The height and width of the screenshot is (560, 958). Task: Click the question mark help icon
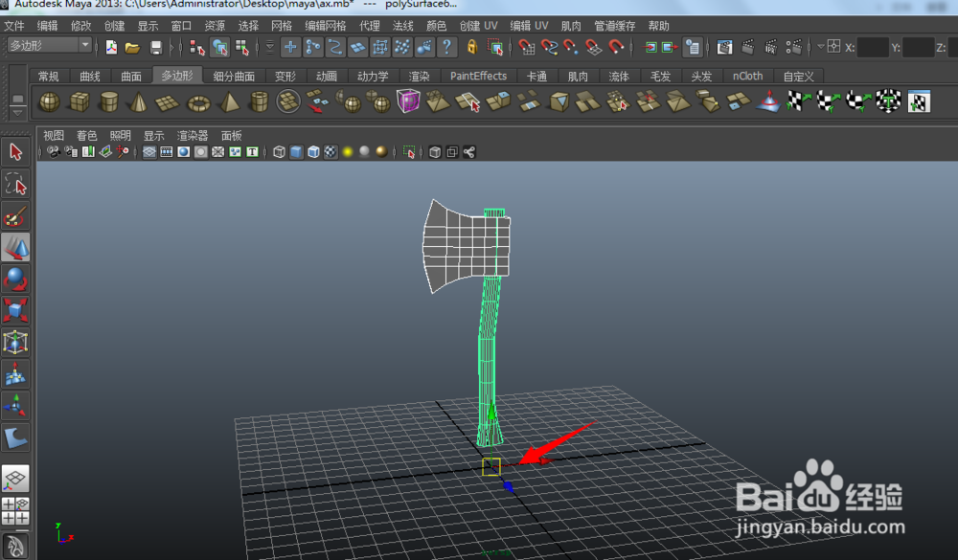447,47
